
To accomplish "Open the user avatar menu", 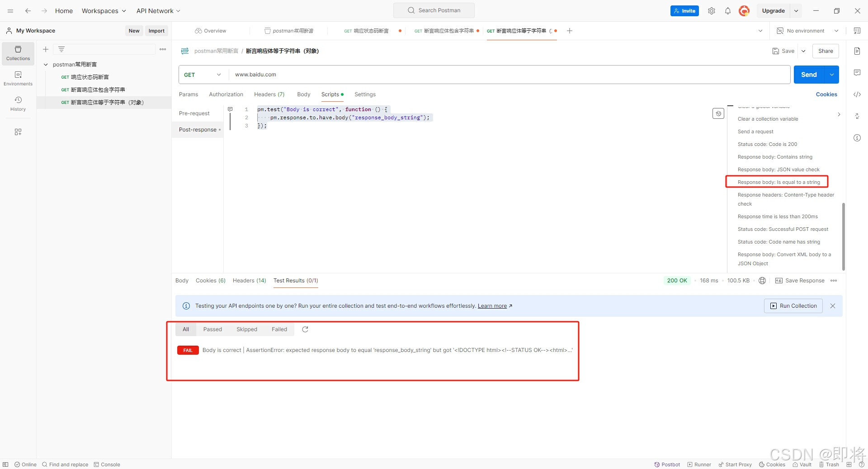I will (x=744, y=11).
